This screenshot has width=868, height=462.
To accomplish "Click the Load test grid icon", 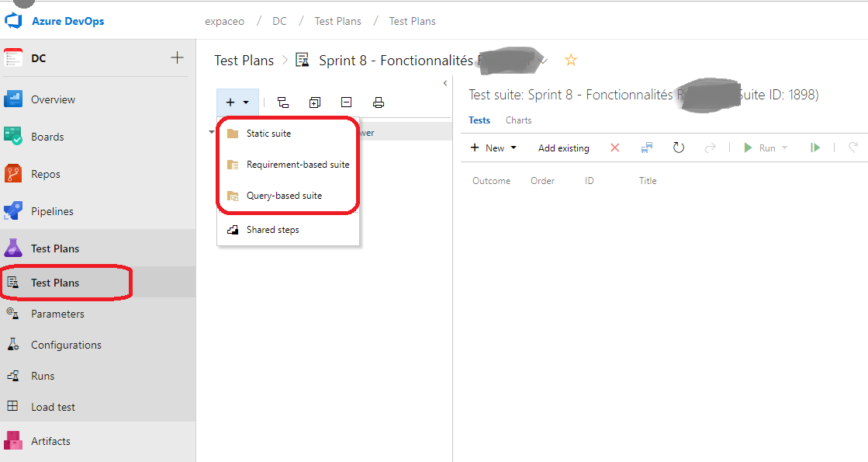I will tap(12, 406).
